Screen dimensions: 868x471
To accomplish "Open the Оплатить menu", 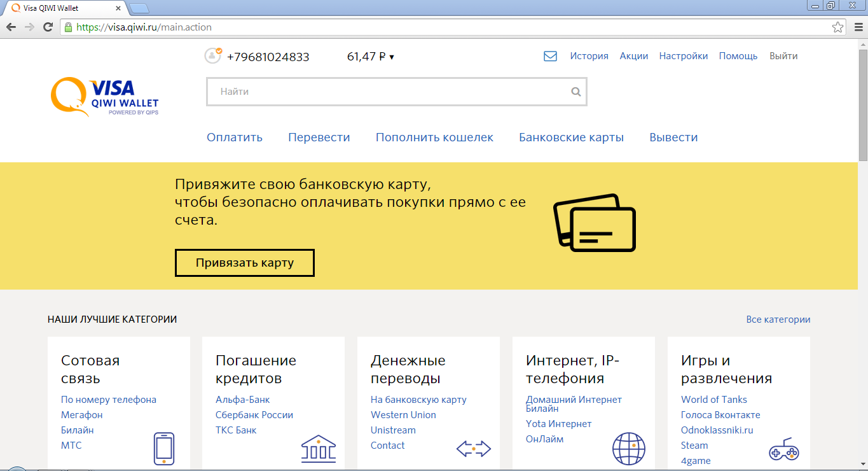I will [x=235, y=137].
